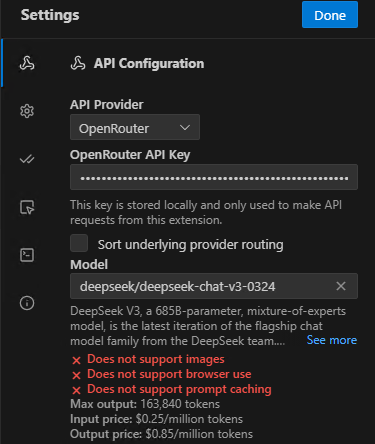This screenshot has height=444, width=375.
Task: Switch to the double-checkmark Features tab
Action: [27, 159]
